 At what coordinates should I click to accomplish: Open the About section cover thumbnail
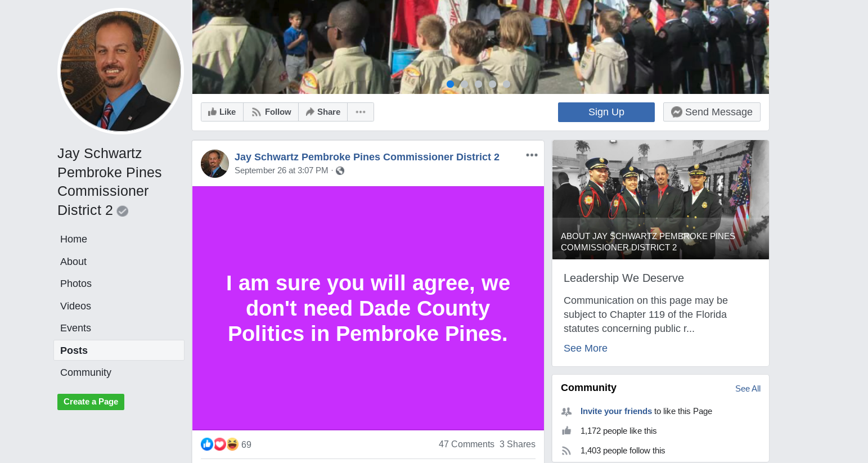(x=660, y=200)
